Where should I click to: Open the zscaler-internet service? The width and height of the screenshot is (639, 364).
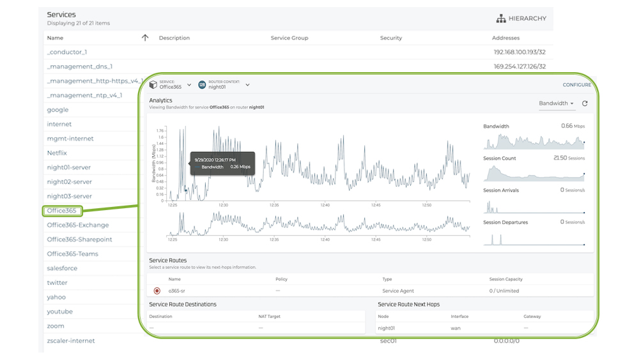[71, 340]
